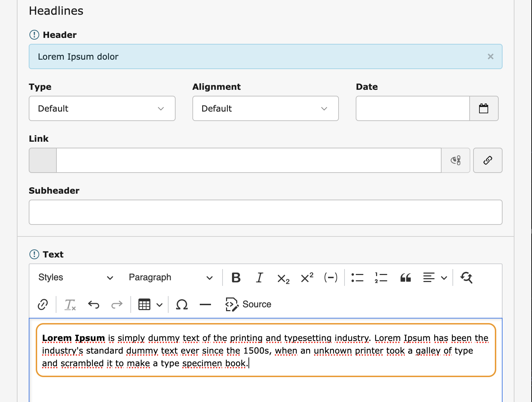Viewport: 532px width, 402px height.
Task: Apply superscript formatting
Action: [x=307, y=277]
